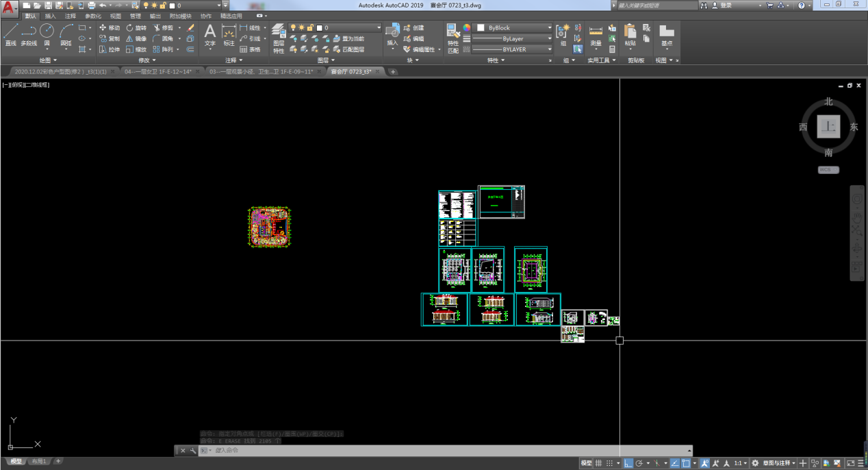The height and width of the screenshot is (470, 868).
Task: Toggle object snap tracking in status bar
Action: pyautogui.click(x=675, y=463)
